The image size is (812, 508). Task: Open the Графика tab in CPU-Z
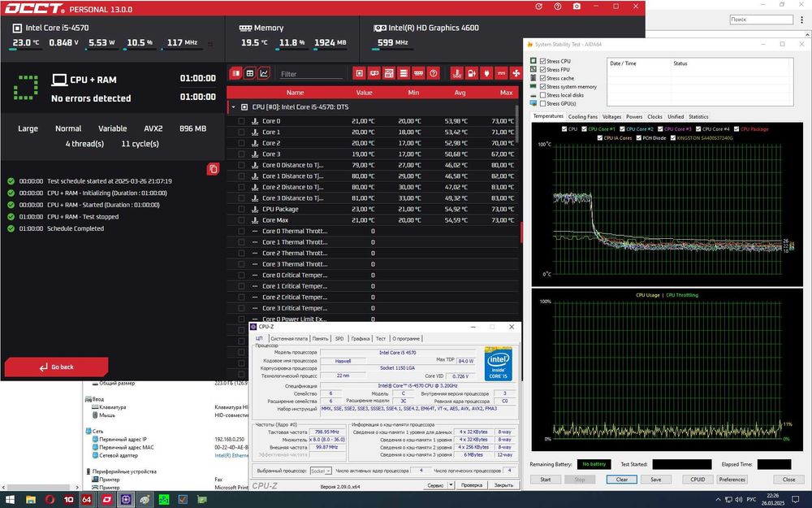pos(361,338)
